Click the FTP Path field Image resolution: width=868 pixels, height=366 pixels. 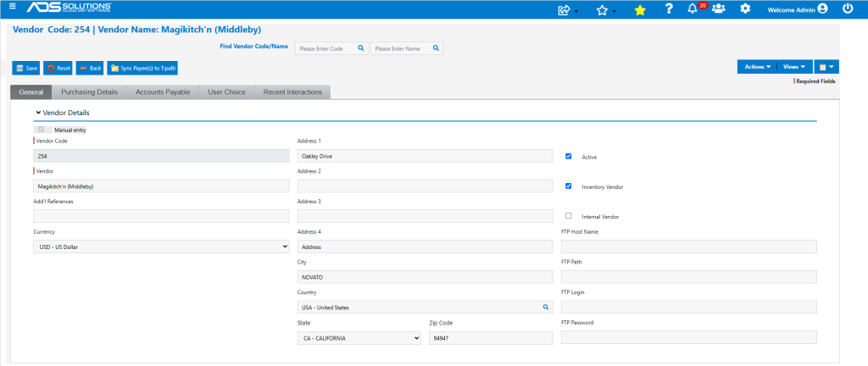pyautogui.click(x=689, y=277)
